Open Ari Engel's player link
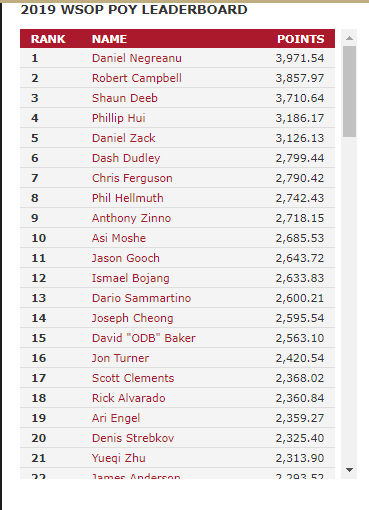Screen dimensions: 369x510 pos(116,418)
